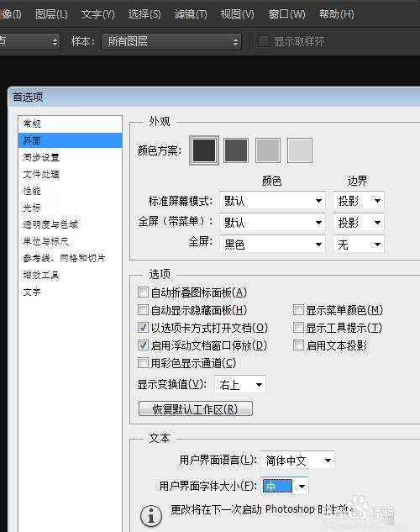Open the 文字(Y) menu
This screenshot has width=420, height=532.
pyautogui.click(x=97, y=14)
